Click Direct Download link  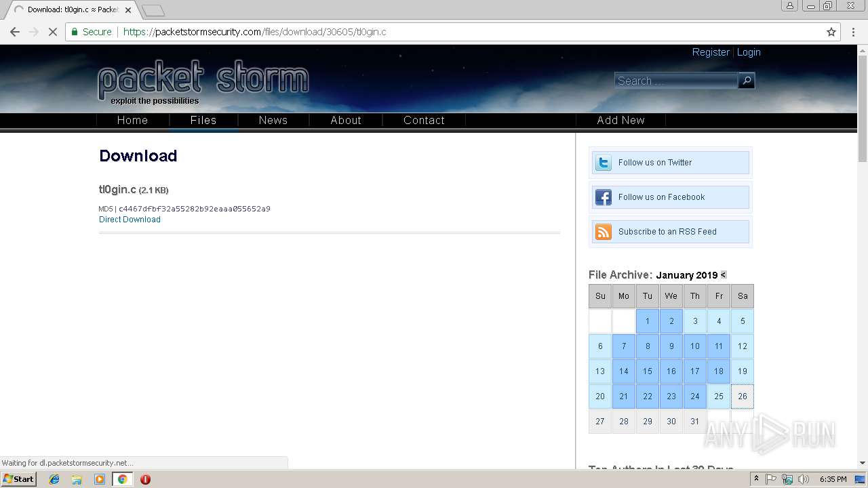[x=130, y=220]
